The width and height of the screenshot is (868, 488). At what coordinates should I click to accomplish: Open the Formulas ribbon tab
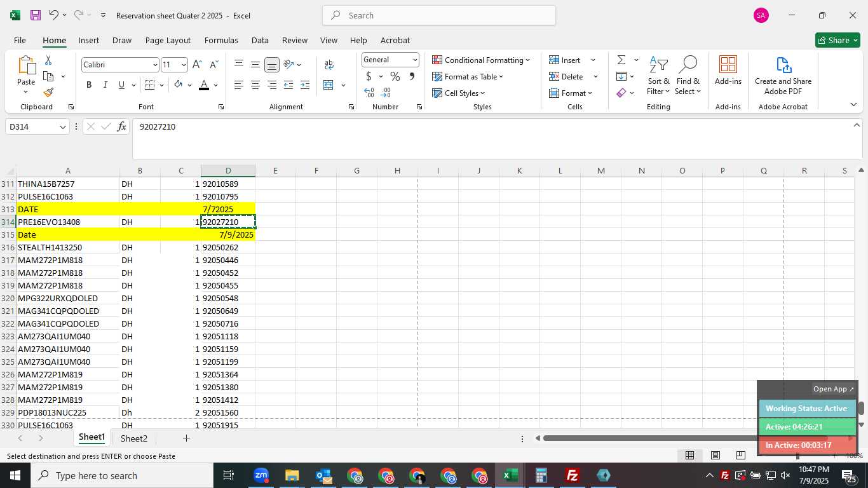(x=221, y=40)
